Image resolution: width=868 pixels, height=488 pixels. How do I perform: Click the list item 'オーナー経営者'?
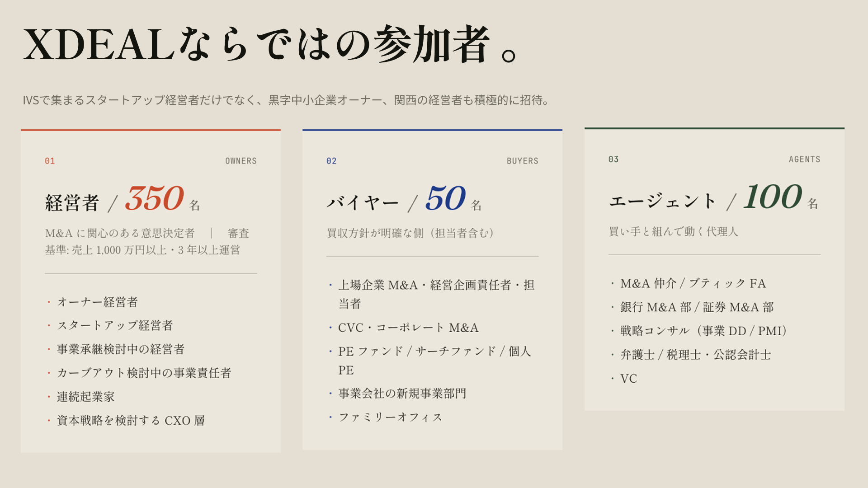97,302
